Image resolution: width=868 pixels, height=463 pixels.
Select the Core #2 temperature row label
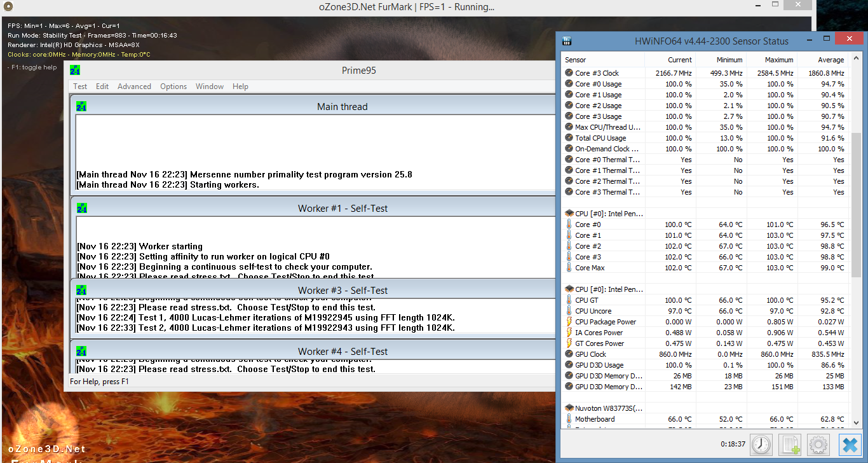tap(588, 246)
